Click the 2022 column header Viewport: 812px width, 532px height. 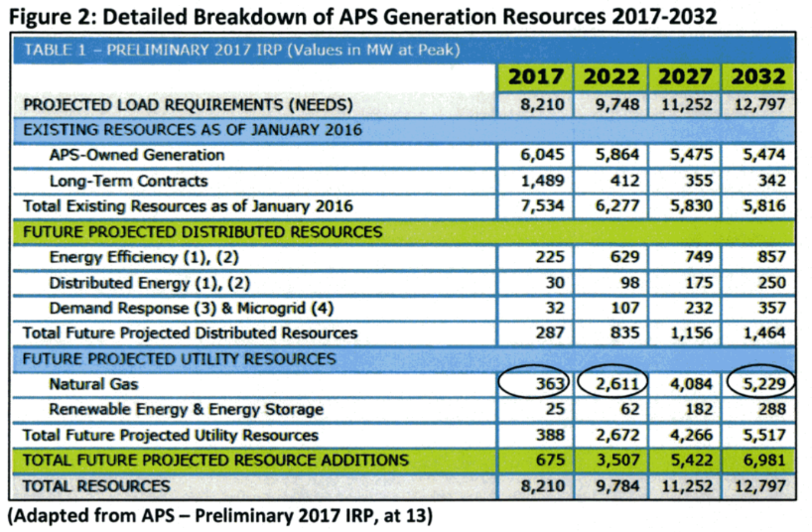pyautogui.click(x=611, y=76)
